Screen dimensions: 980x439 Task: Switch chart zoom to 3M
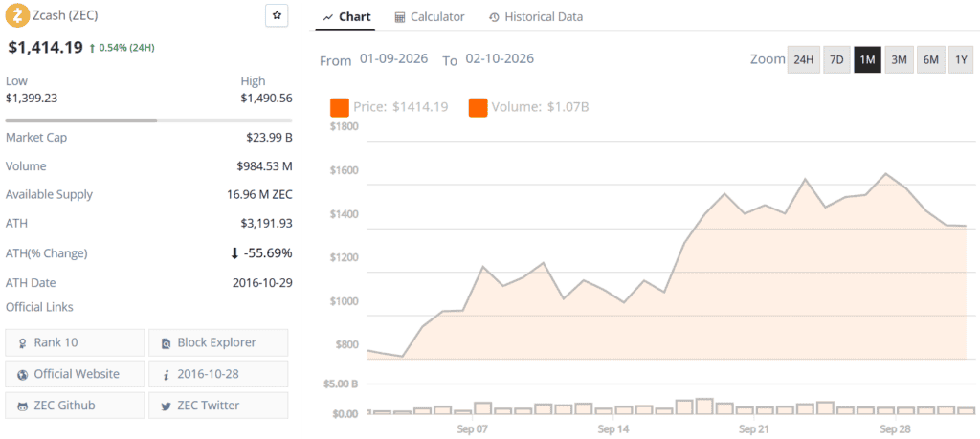[899, 60]
